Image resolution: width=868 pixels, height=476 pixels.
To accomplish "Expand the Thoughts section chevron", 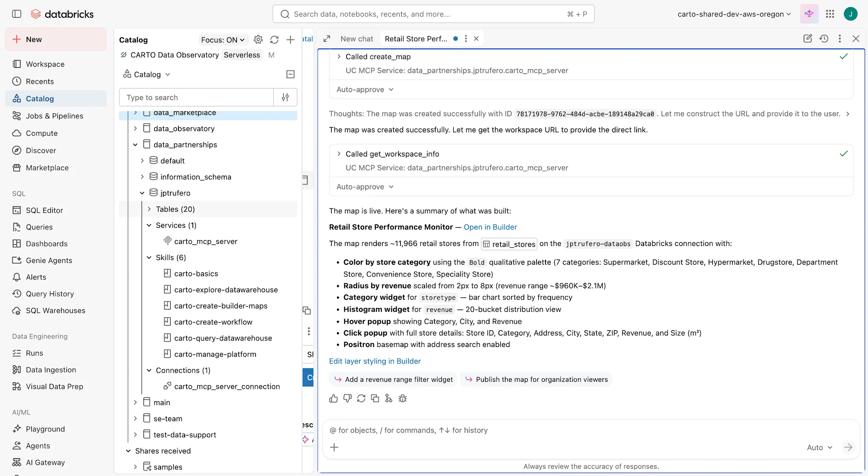I will pyautogui.click(x=848, y=114).
